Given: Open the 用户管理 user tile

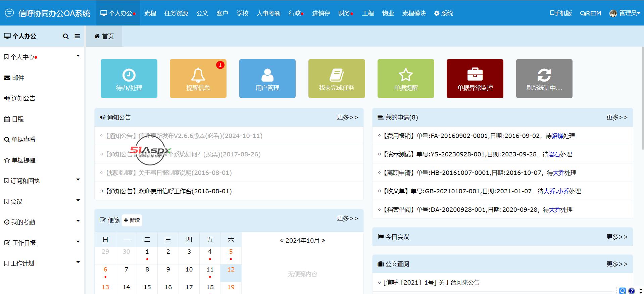Looking at the screenshot, I should pyautogui.click(x=267, y=79).
